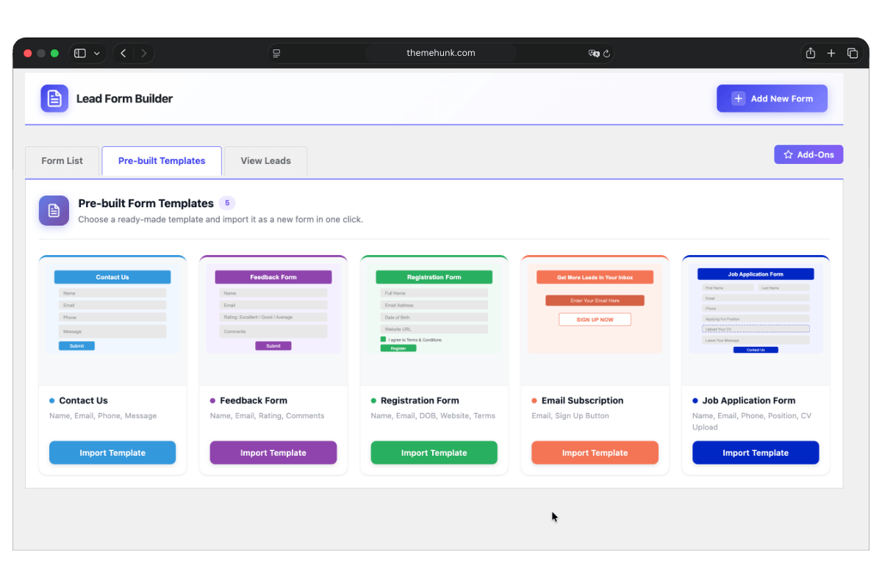Click "Name, Email, Rating, Comments" description
Image resolution: width=882 pixels, height=588 pixels.
267,416
